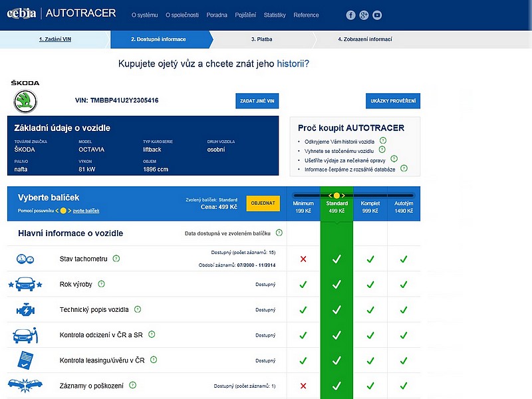This screenshot has height=399, width=532.
Task: Select the Minimum 199 Kč package
Action: pos(303,207)
